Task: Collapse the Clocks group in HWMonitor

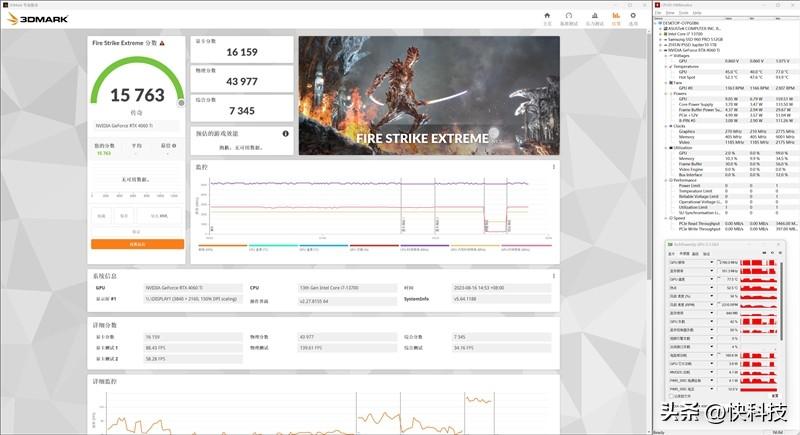Action: [665, 126]
